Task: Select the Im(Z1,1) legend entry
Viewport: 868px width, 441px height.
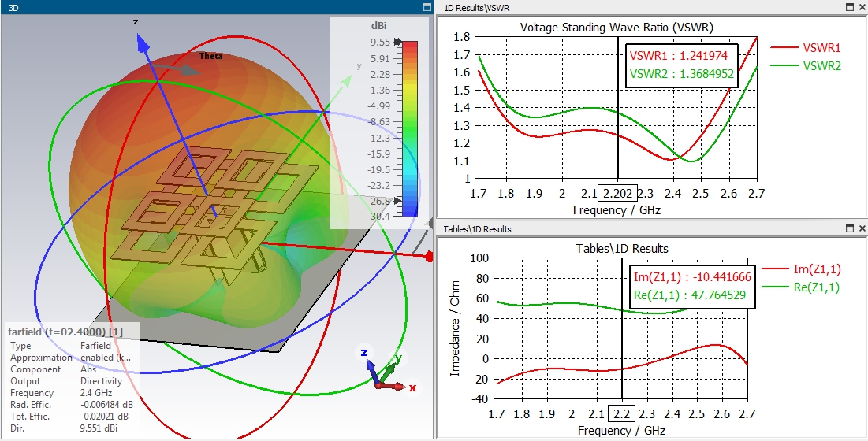Action: pos(802,269)
